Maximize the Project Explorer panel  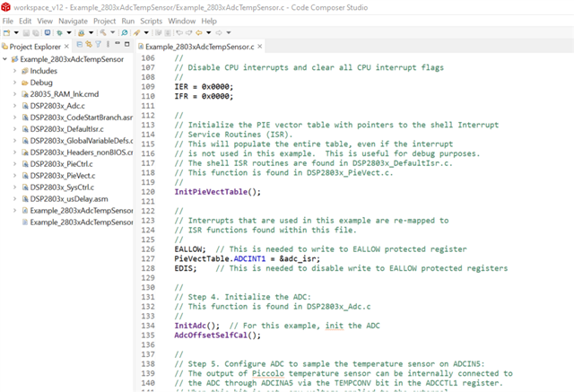(127, 44)
